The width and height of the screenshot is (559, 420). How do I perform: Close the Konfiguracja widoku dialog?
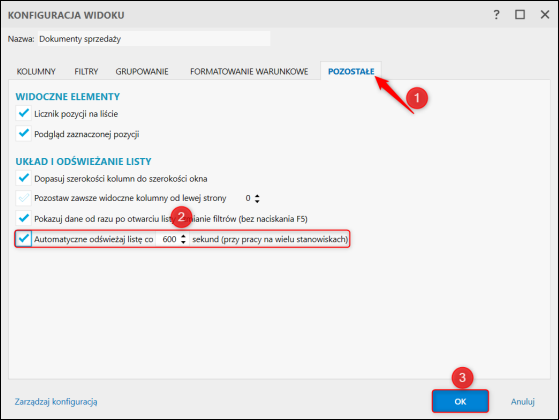(x=545, y=15)
